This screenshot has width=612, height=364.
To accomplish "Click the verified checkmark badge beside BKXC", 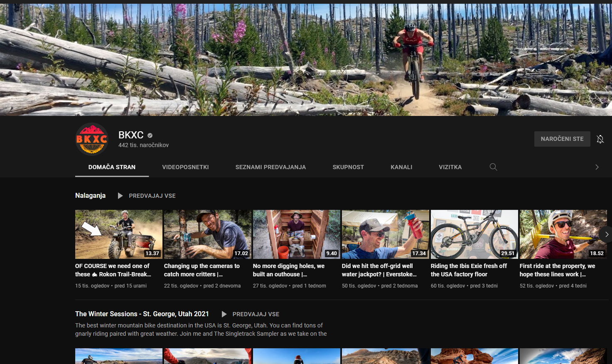I will tap(150, 135).
